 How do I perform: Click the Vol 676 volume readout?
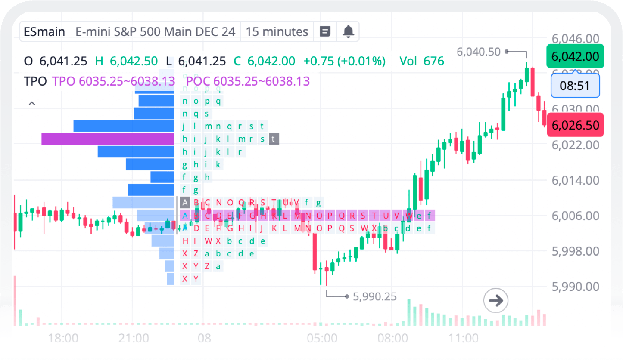421,61
